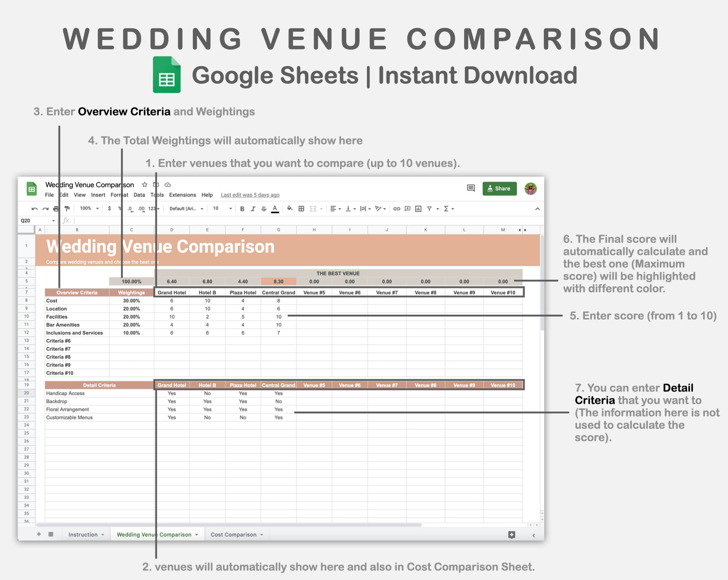The image size is (728, 580).
Task: Apply strikethrough formatting
Action: [x=264, y=208]
